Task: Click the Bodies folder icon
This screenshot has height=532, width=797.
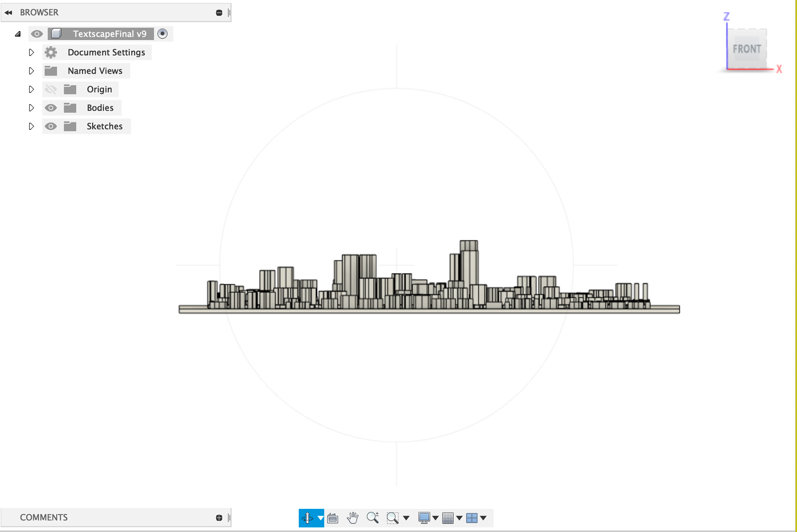Action: 70,108
